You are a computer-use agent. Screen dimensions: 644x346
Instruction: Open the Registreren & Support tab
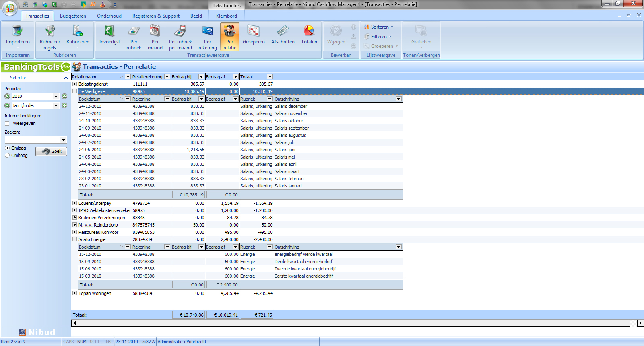click(x=156, y=16)
